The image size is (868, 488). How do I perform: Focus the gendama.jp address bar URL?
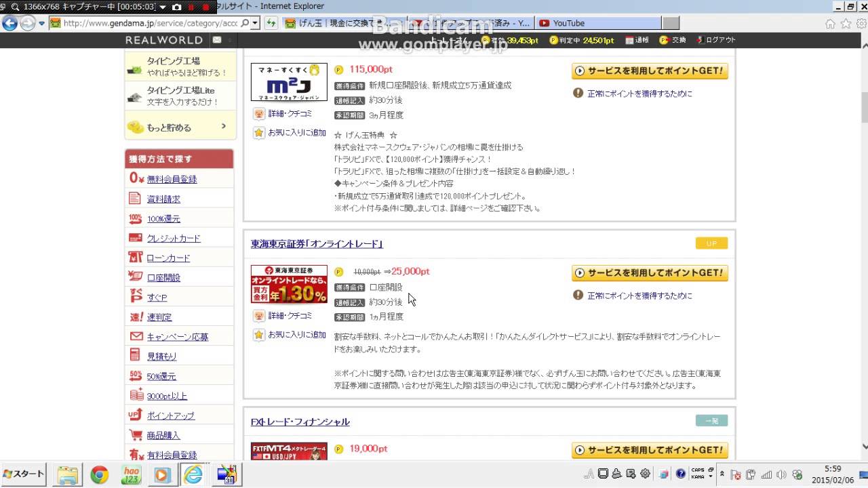click(150, 23)
